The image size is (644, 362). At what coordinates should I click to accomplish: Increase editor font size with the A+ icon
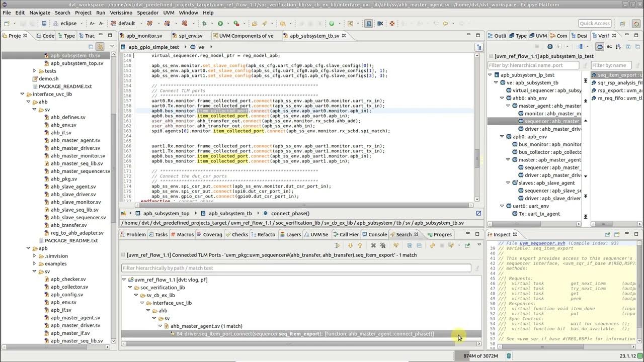click(x=93, y=23)
